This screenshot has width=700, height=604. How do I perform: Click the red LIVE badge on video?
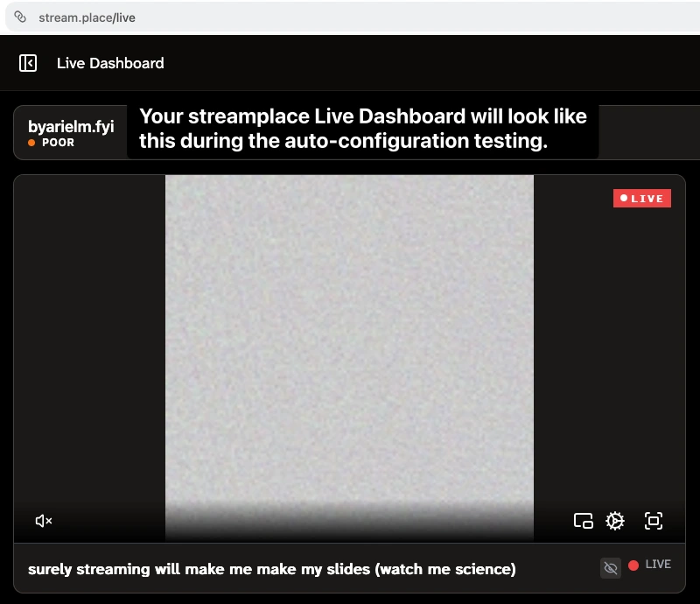tap(642, 199)
